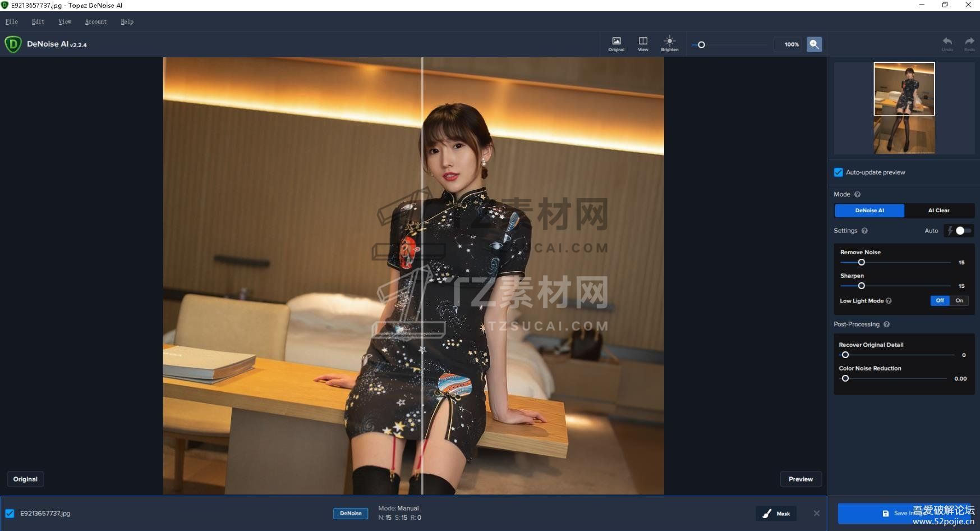Click the 100% zoom value field
This screenshot has width=980, height=531.
788,44
